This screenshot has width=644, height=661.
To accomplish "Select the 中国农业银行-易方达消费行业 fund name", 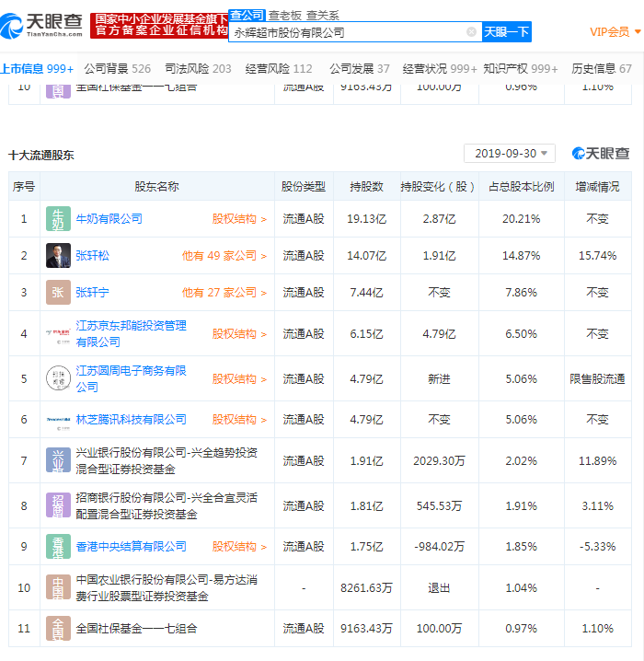I will click(x=167, y=587).
